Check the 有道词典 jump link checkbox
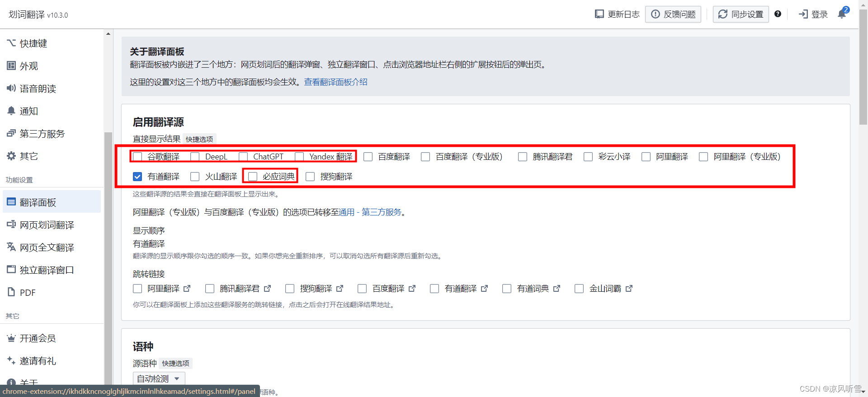This screenshot has height=397, width=868. [x=507, y=289]
